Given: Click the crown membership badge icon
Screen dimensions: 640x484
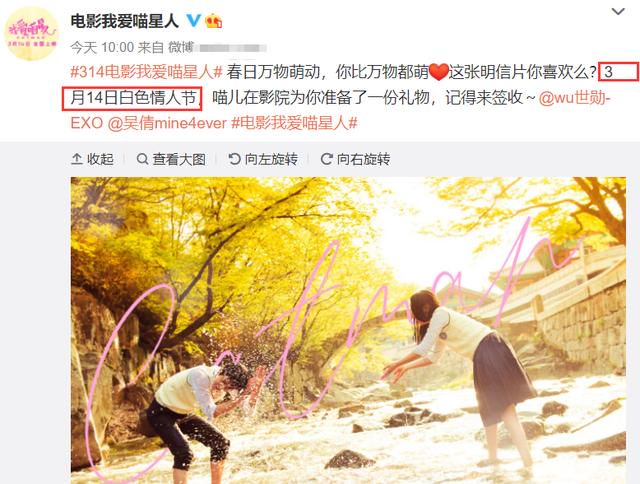Looking at the screenshot, I should [x=214, y=20].
